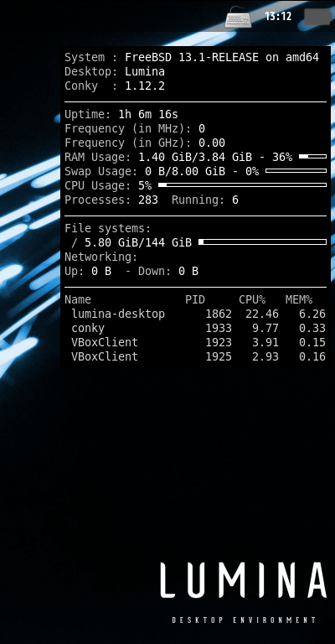
Task: Click the 'File systems:' heading
Action: (108, 228)
